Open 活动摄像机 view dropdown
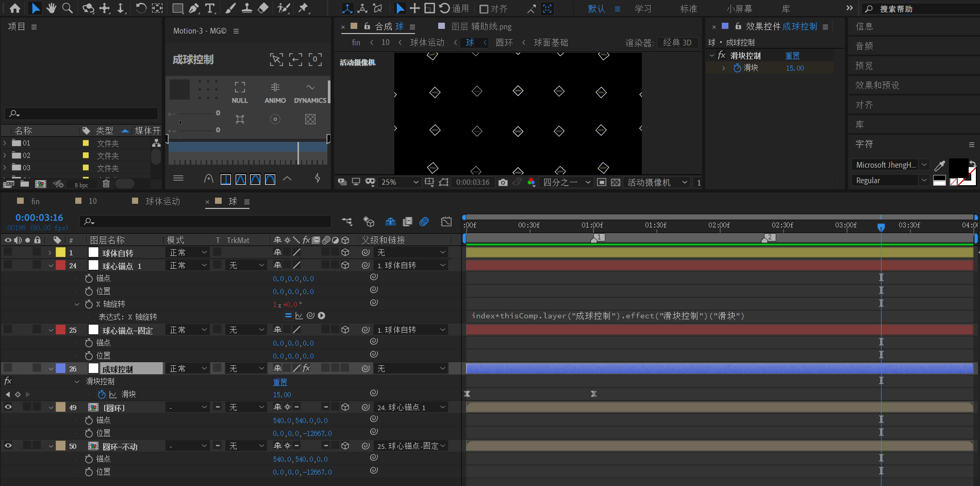980x486 pixels. click(657, 182)
